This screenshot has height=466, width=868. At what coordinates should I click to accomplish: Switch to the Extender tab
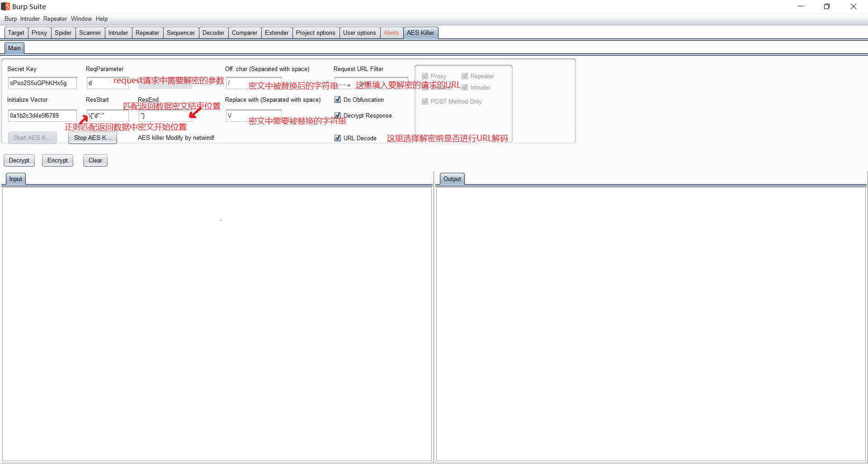277,33
